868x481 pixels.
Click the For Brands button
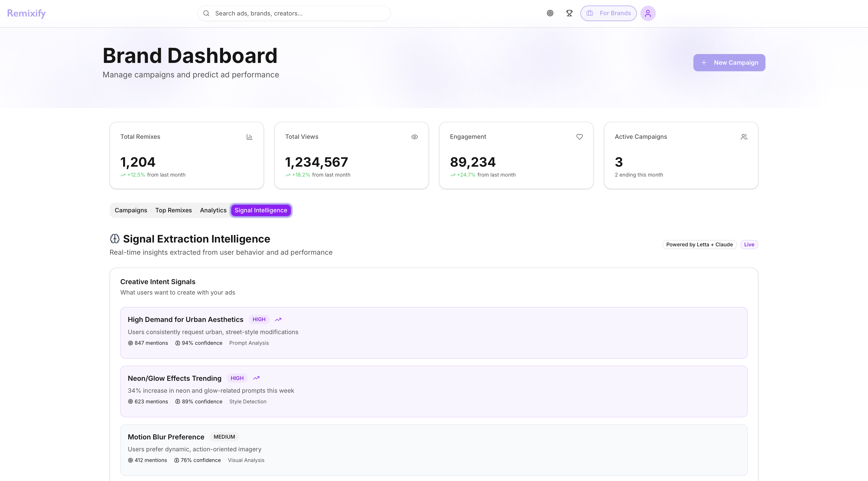pos(608,13)
